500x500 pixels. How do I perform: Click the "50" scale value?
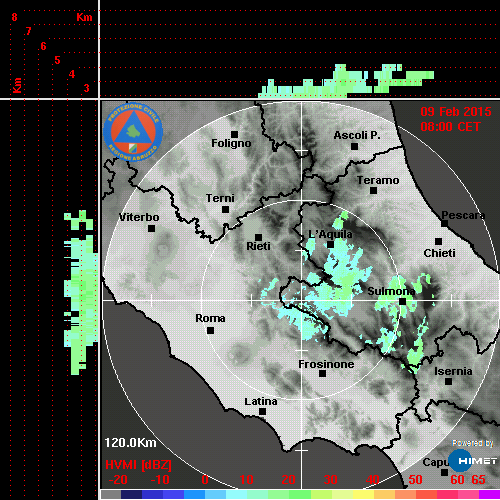point(415,480)
